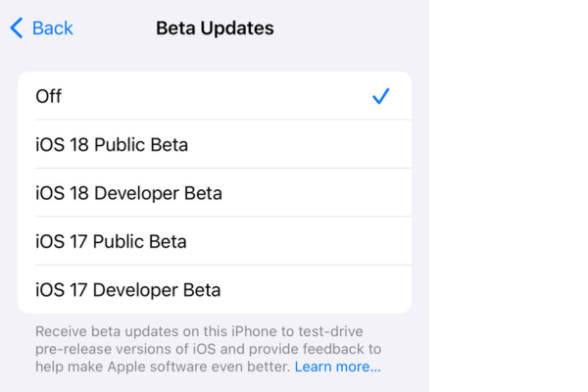Select iOS 17 Public Beta
Image resolution: width=588 pixels, height=392 pixels.
pyautogui.click(x=111, y=241)
